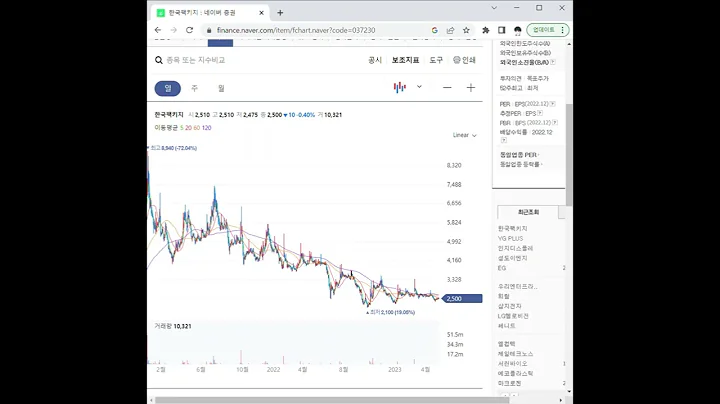Click the 업데이트 update button
This screenshot has height=404, width=720.
pos(548,30)
